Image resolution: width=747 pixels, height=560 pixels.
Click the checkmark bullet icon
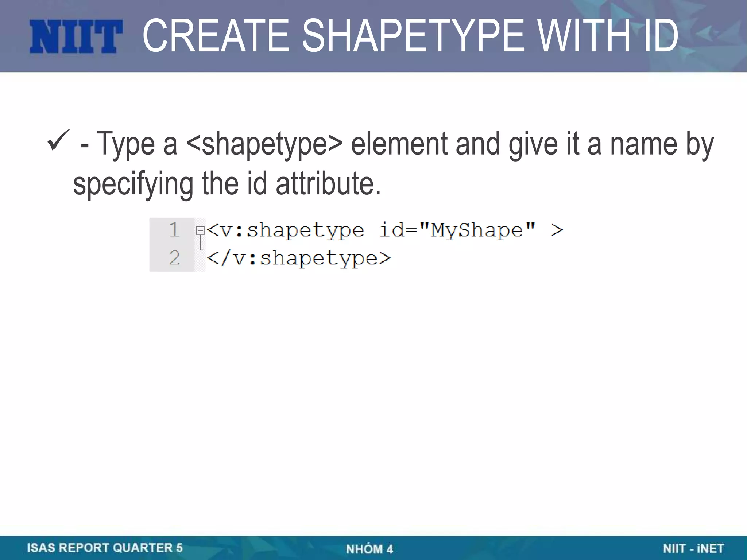(x=58, y=140)
